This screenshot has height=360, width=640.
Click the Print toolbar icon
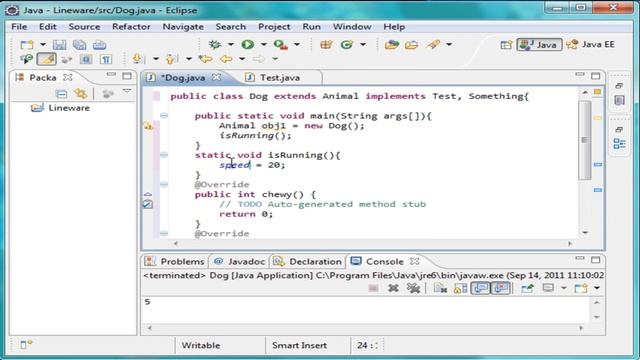[x=99, y=44]
